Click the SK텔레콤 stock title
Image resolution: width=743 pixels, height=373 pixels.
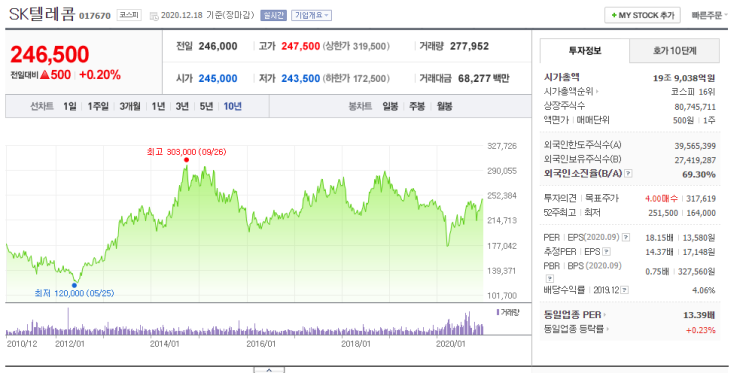[42, 14]
